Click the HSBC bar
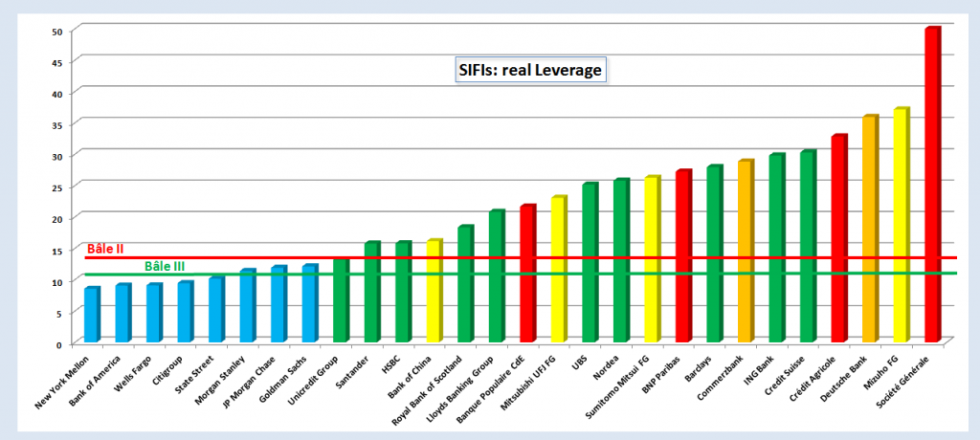 pos(405,291)
